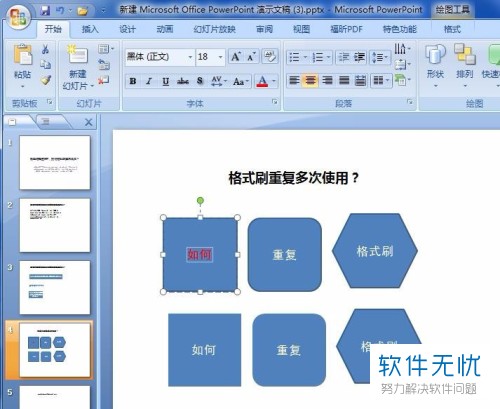Increase list indent level
The width and height of the screenshot is (500, 409).
coord(359,57)
